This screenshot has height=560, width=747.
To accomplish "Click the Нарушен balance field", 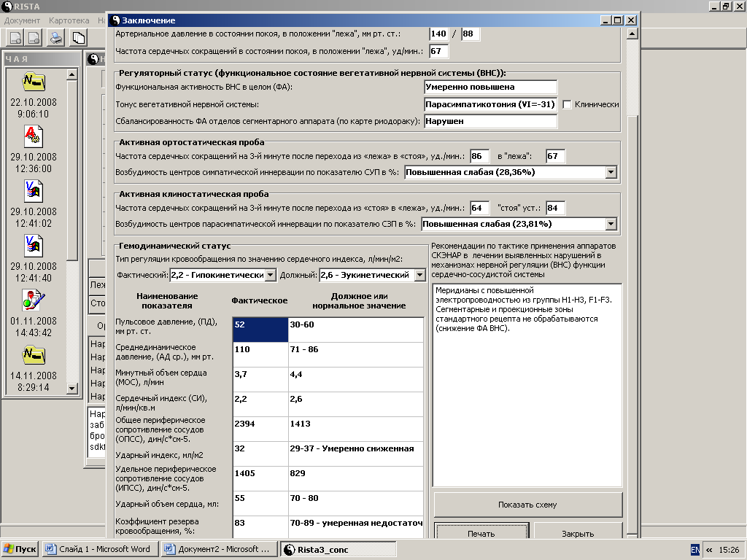I will [491, 122].
